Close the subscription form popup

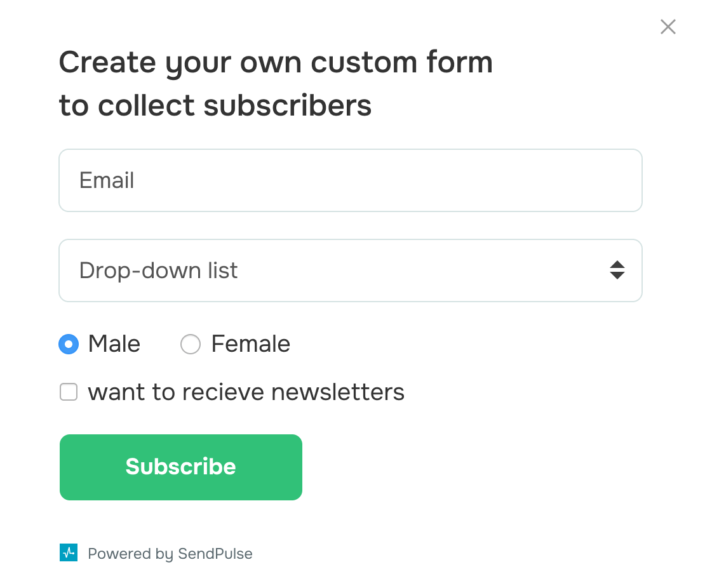668,27
